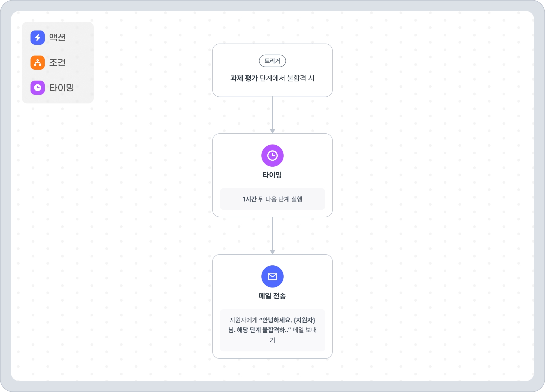The image size is (545, 392).
Task: Select the 조건 label in the side palette
Action: pos(57,63)
